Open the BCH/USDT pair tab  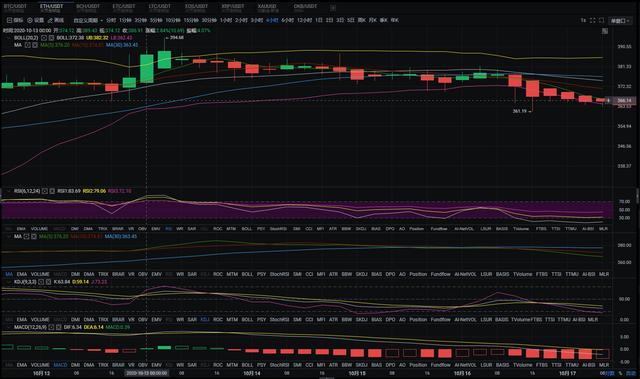(x=88, y=7)
